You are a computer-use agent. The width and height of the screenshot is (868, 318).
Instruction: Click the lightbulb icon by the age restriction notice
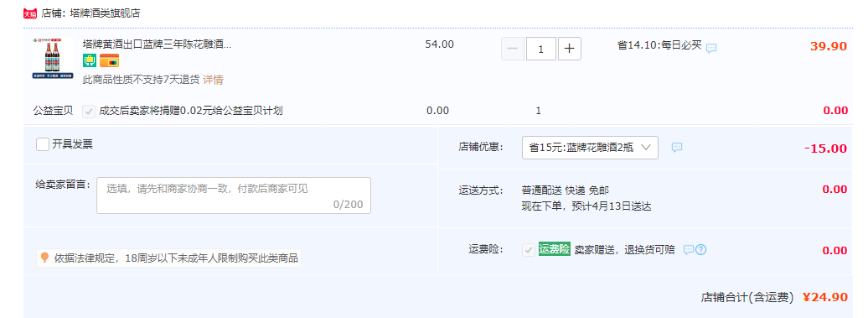tap(45, 258)
